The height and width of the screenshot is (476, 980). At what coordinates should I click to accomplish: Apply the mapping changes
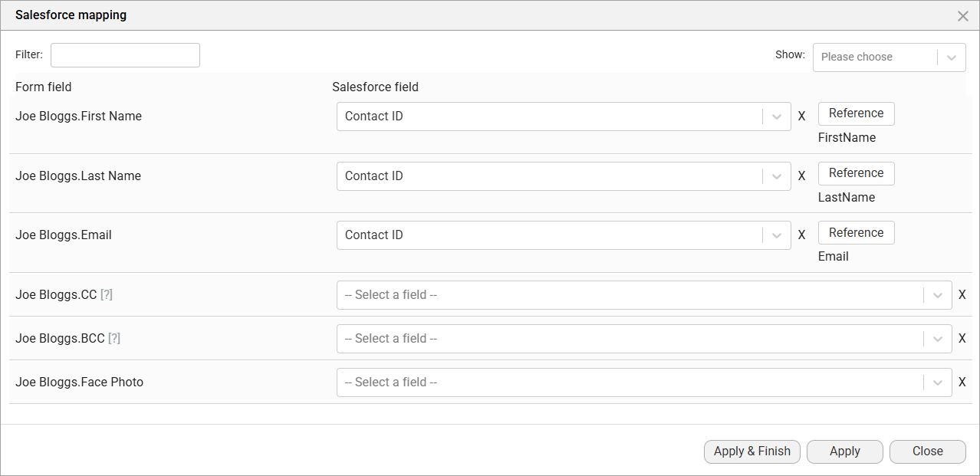[844, 451]
